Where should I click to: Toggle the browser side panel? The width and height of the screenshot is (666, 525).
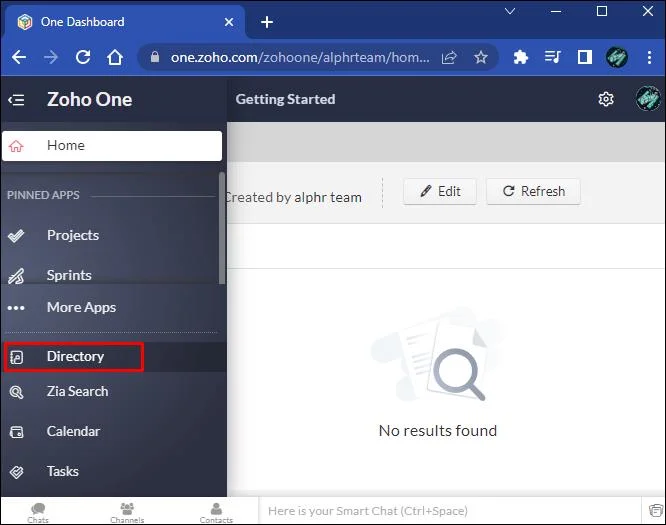(x=584, y=57)
